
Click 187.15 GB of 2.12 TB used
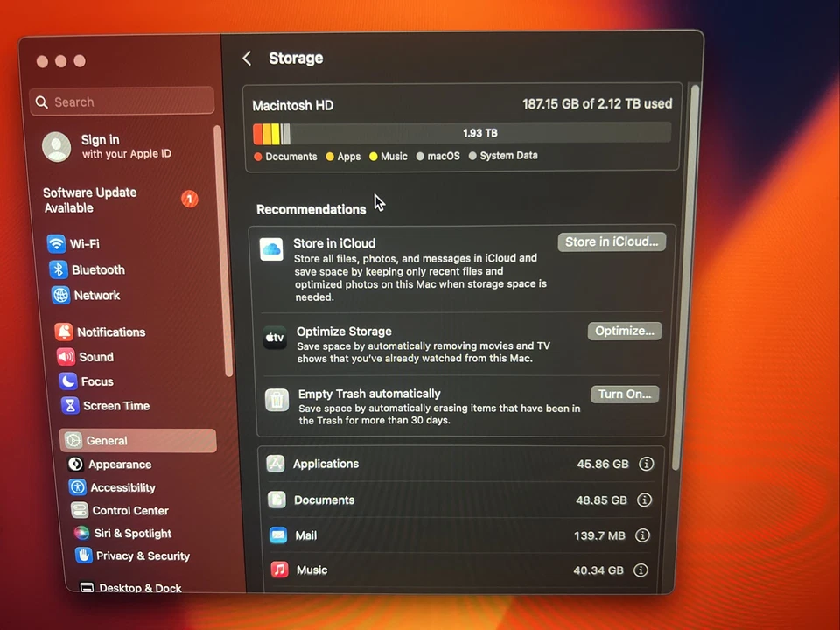[598, 103]
